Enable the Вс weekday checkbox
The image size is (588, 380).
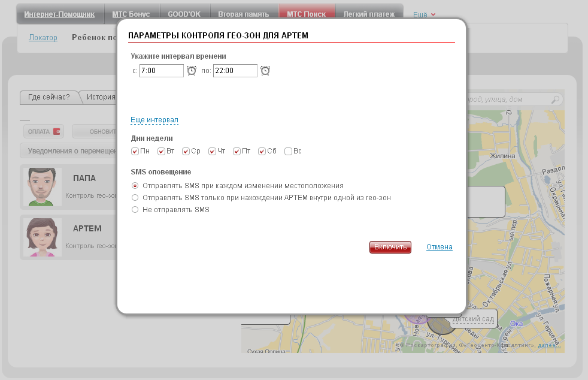pyautogui.click(x=289, y=152)
